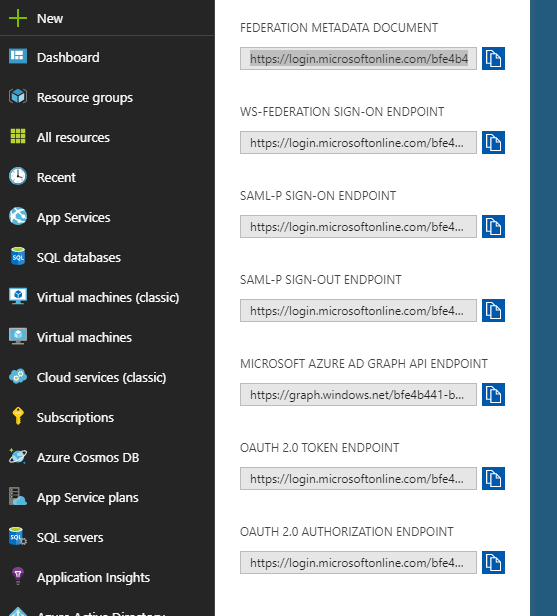
Task: Click the Subscriptions key icon
Action: coord(18,416)
